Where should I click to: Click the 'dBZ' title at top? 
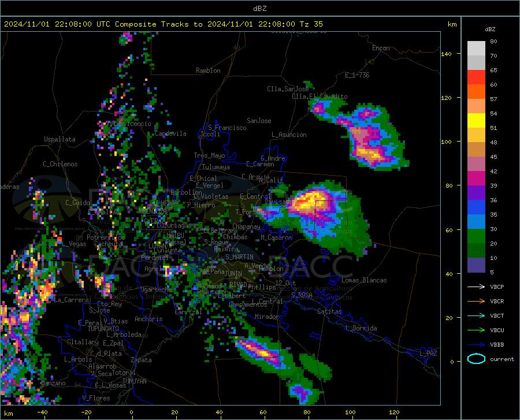259,9
